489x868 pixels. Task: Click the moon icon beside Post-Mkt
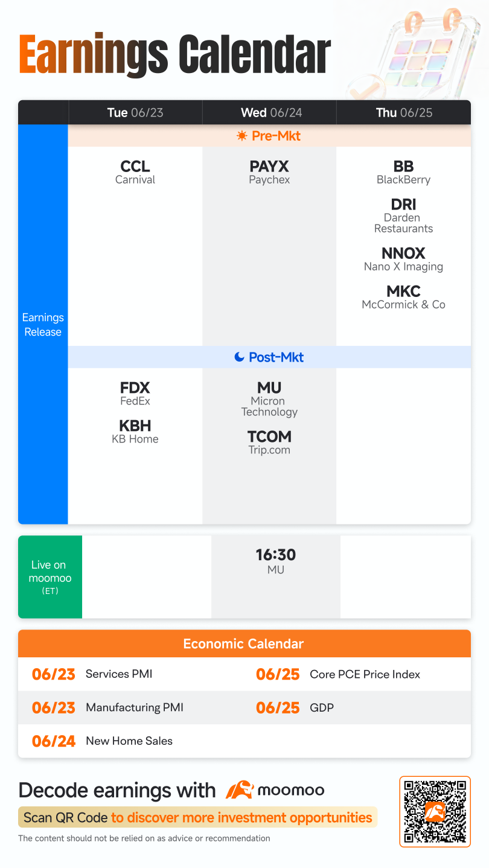click(239, 357)
